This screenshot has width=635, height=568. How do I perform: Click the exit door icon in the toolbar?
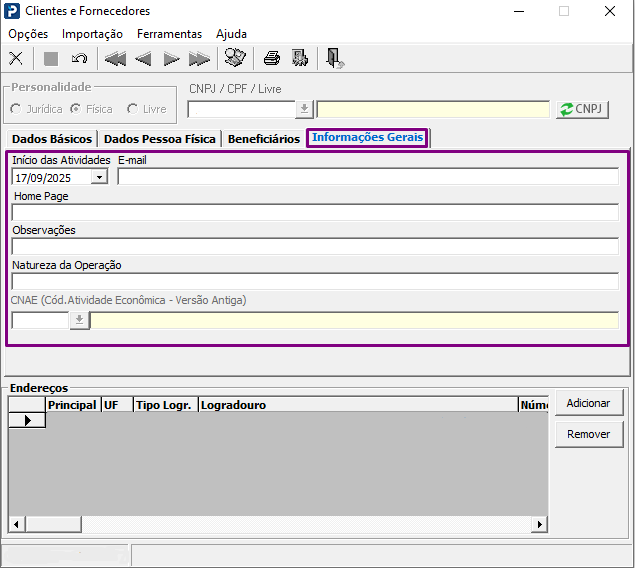(334, 58)
